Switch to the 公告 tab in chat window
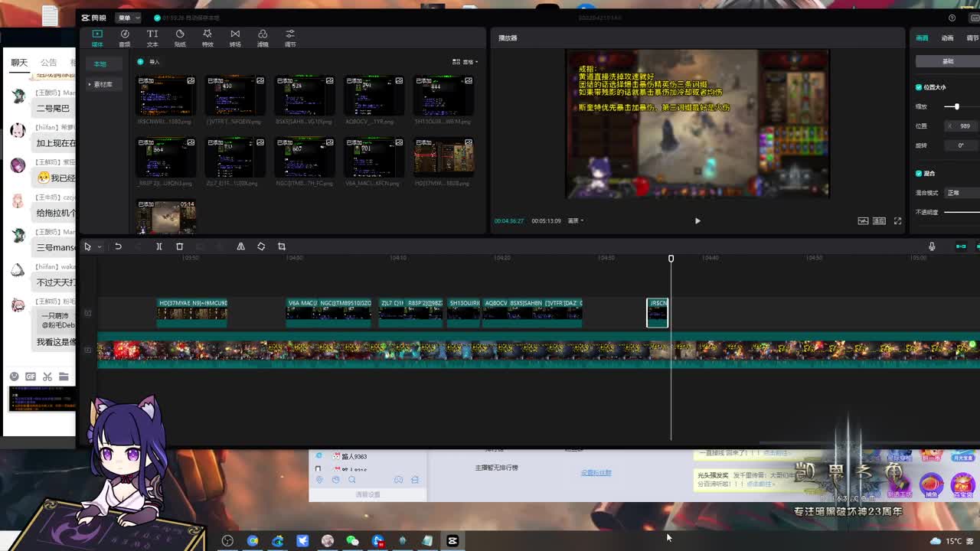This screenshot has width=980, height=551. pos(49,63)
